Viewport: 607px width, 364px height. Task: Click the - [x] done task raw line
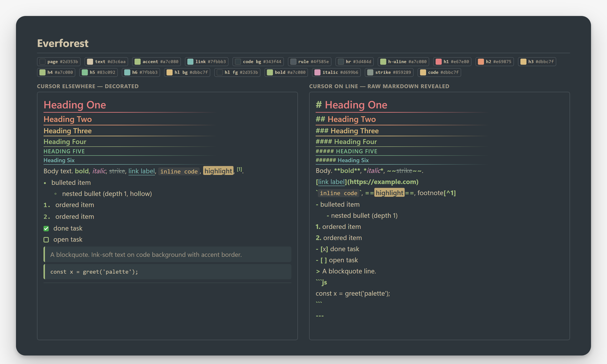[x=337, y=249]
